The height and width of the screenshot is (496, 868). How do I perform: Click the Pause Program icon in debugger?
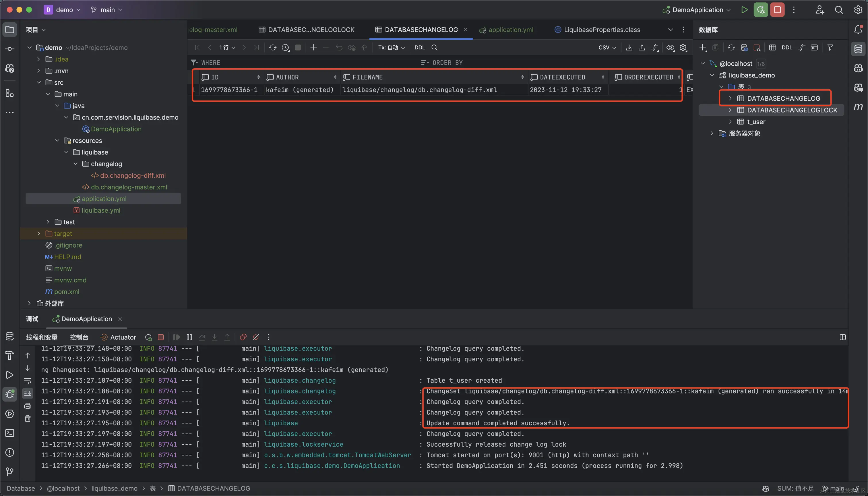pyautogui.click(x=189, y=337)
